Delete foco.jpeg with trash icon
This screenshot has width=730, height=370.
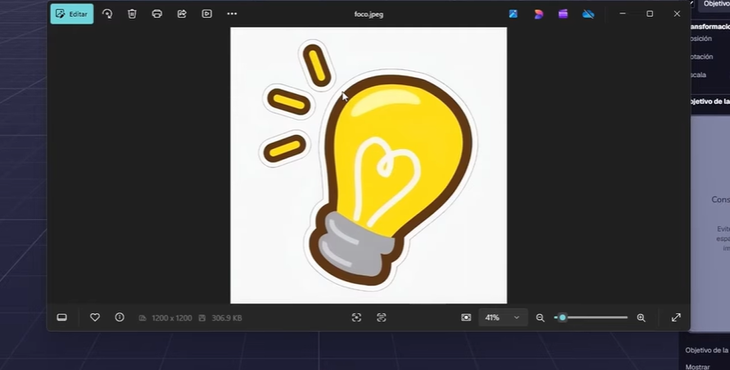pos(132,14)
